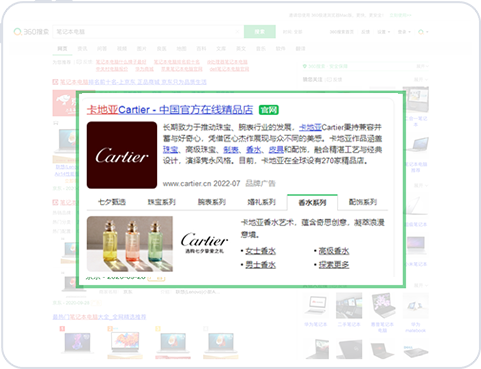Open the round account icon dropdown at top right

point(423,32)
